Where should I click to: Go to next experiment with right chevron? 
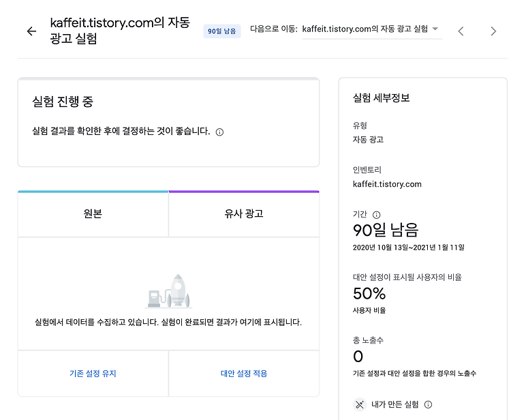pos(493,31)
